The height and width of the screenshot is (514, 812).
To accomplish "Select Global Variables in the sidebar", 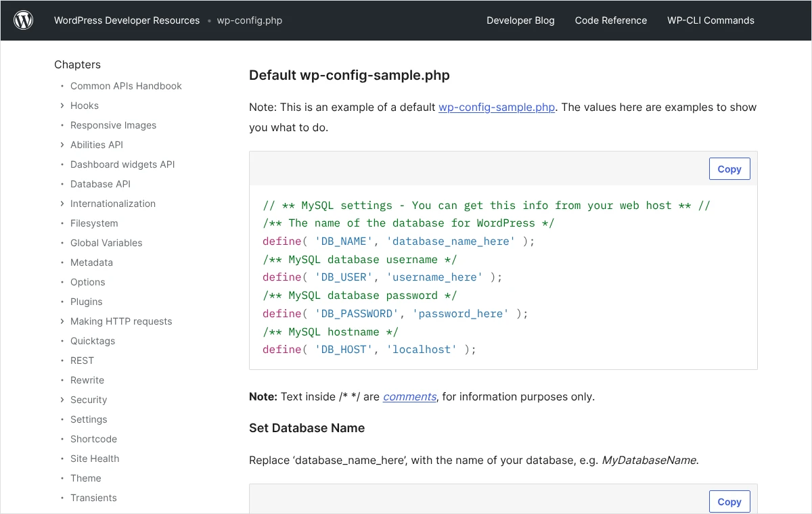I will 106,243.
